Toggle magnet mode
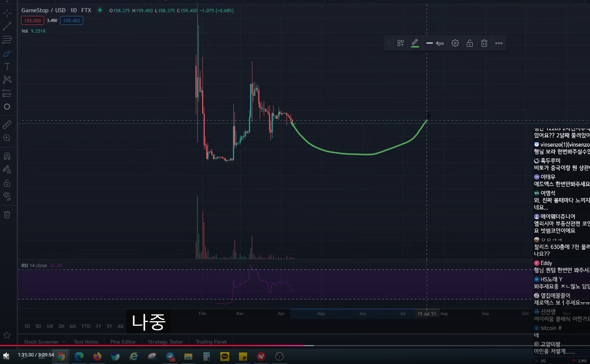Image resolution: width=590 pixels, height=364 pixels. (x=7, y=156)
